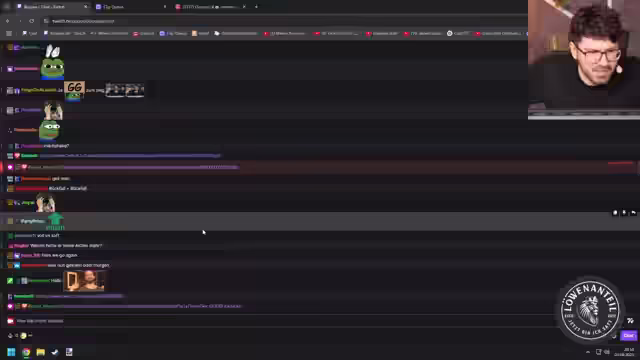This screenshot has height=360, width=640.
Task: Open Google Chrome from the taskbar
Action: 26,352
